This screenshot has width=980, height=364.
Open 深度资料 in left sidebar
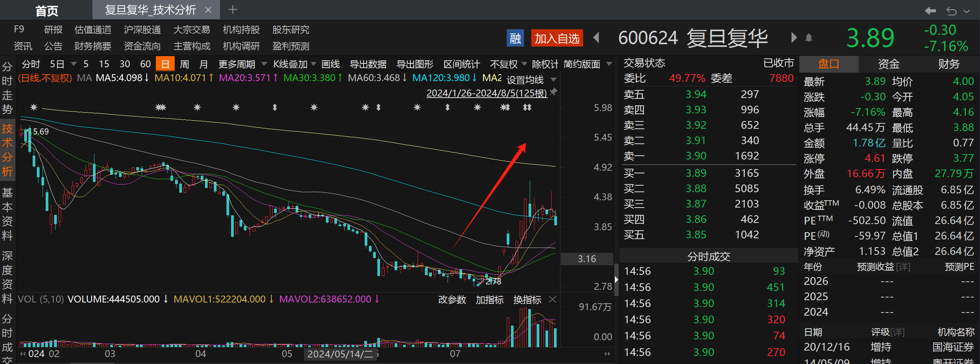[x=7, y=277]
